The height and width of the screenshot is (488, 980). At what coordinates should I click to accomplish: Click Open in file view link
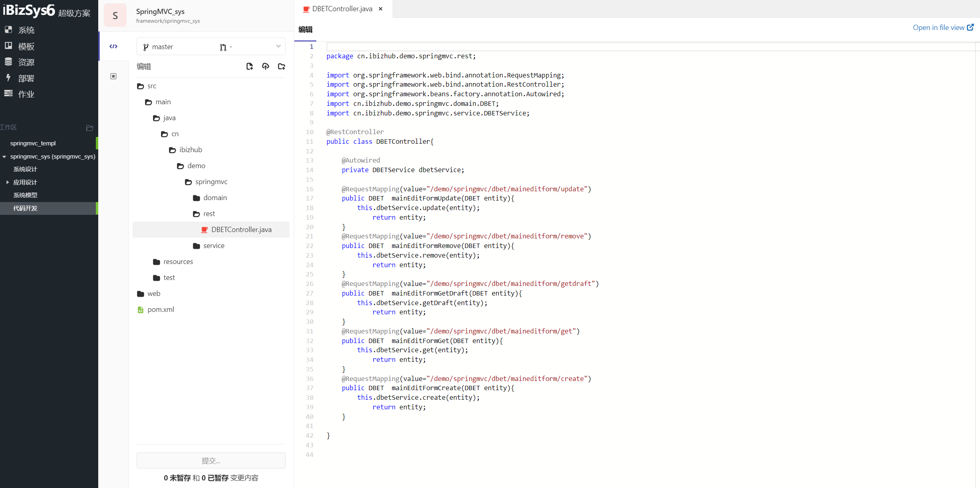(x=938, y=28)
